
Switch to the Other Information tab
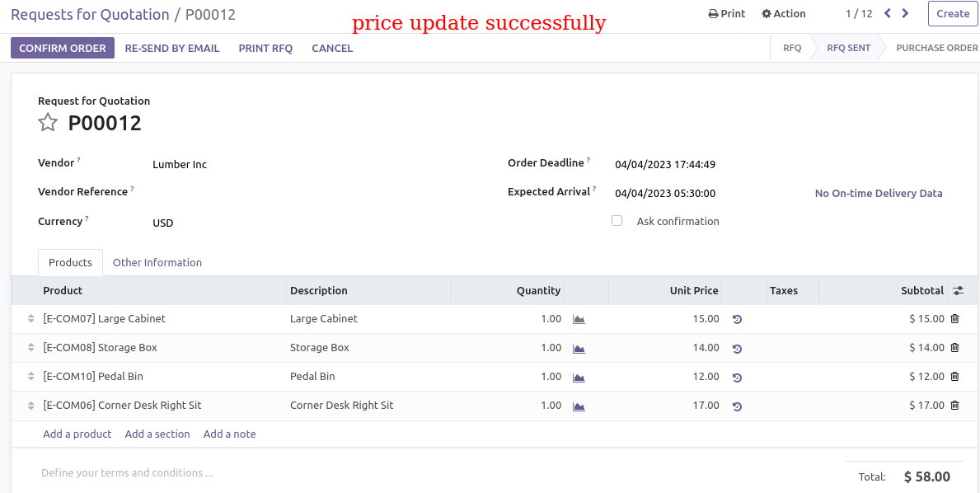coord(157,262)
